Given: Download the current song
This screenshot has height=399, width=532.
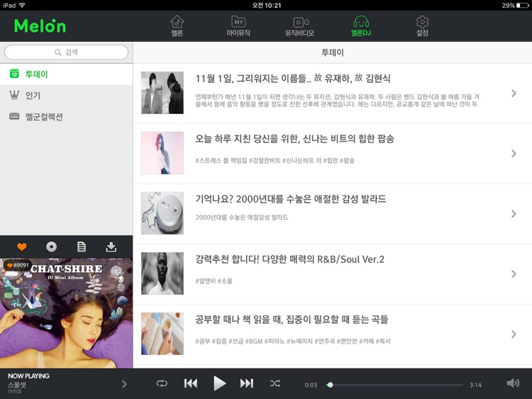Looking at the screenshot, I should [111, 247].
